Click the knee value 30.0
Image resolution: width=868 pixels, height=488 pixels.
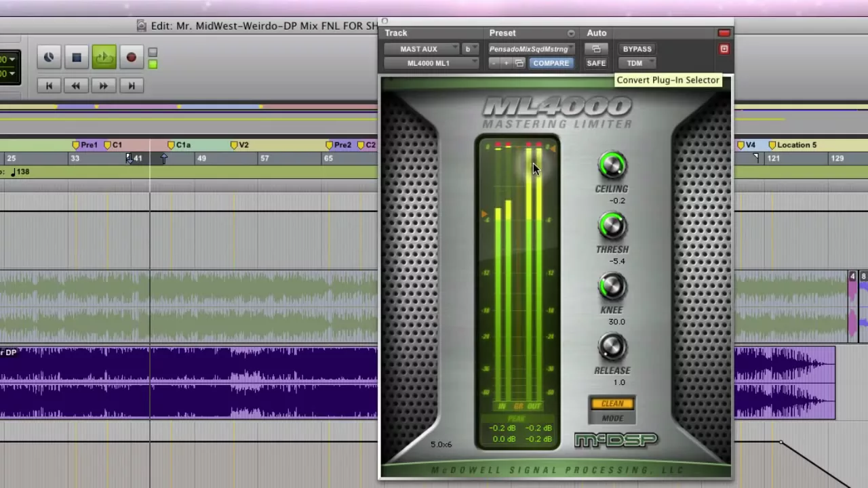pyautogui.click(x=616, y=322)
